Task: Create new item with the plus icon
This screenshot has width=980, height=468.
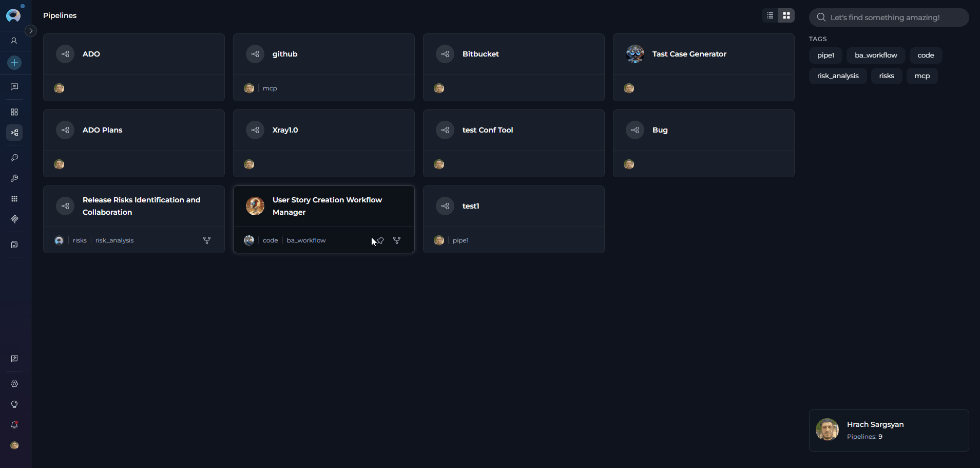Action: (14, 63)
